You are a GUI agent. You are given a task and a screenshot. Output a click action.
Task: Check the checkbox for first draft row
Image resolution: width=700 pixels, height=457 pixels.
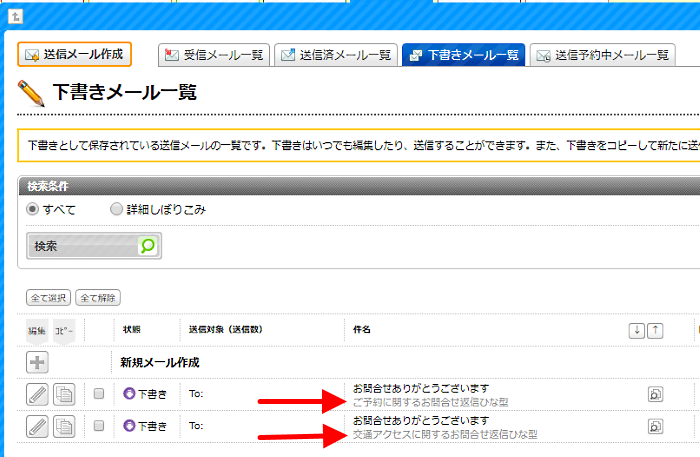point(99,395)
